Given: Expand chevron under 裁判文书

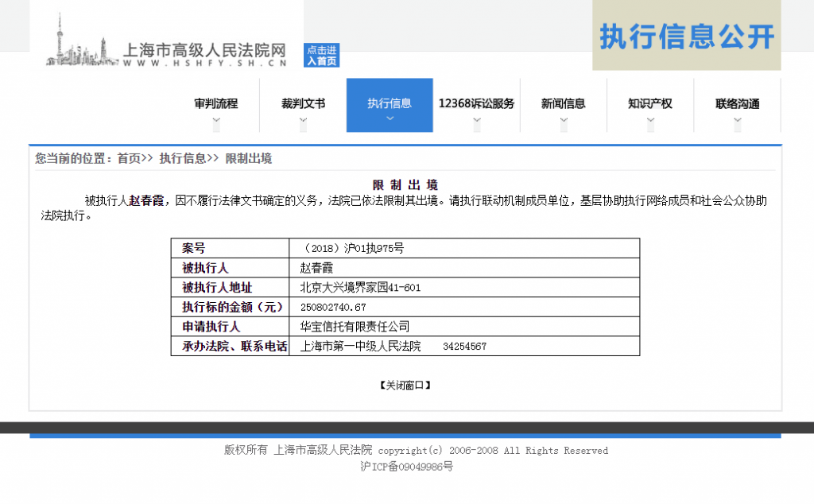Looking at the screenshot, I should click(x=303, y=121).
